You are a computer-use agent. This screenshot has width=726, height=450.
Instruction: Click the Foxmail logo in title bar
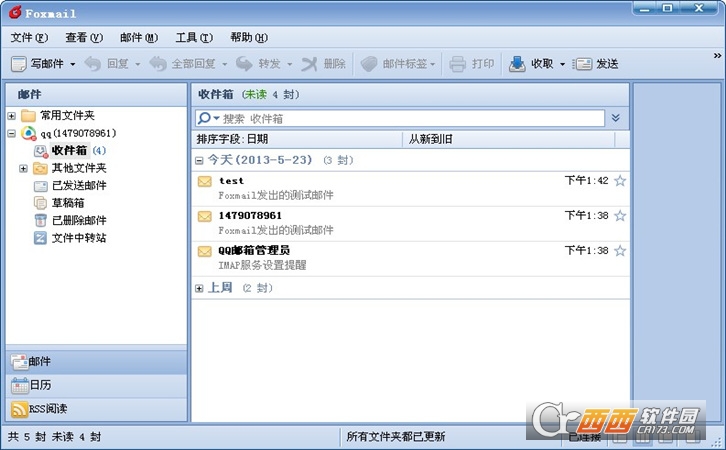pyautogui.click(x=15, y=12)
